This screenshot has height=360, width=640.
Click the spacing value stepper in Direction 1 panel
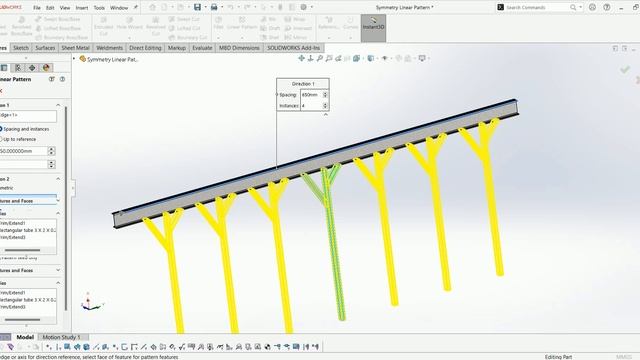51,151
